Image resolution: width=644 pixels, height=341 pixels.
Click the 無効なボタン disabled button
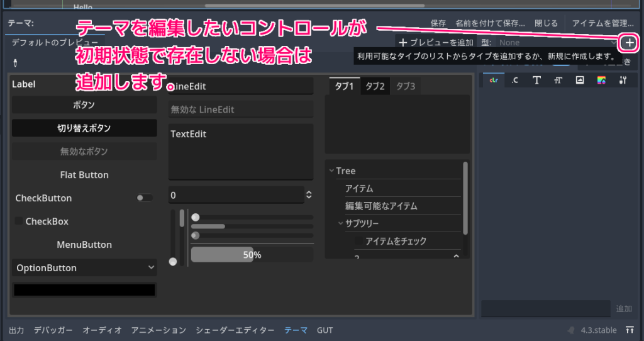point(84,151)
